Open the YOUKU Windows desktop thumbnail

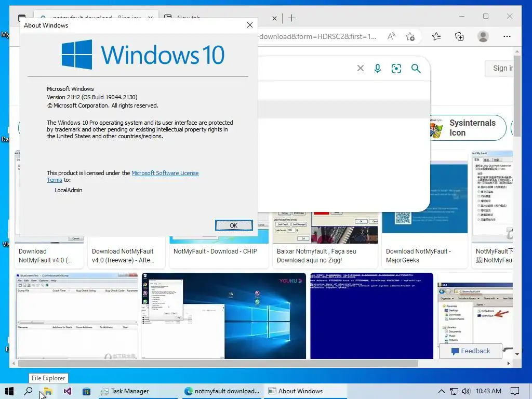coord(223,315)
